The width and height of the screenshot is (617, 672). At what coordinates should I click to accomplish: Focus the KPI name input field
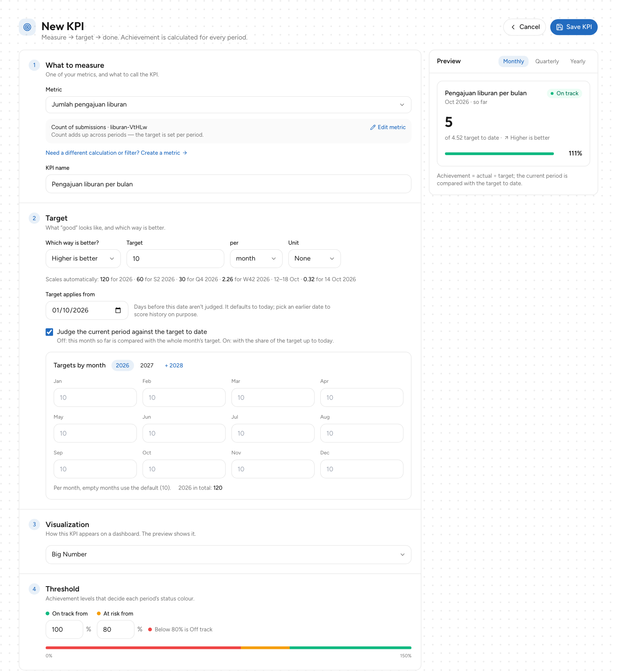228,184
